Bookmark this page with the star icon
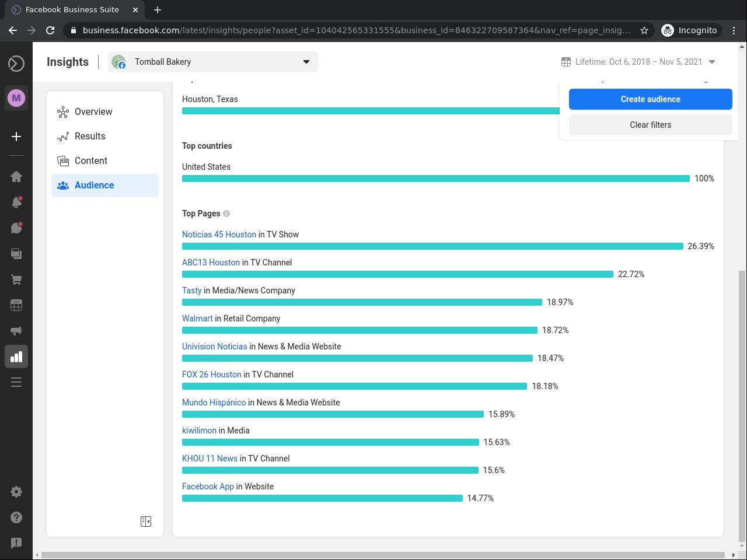 pos(644,30)
